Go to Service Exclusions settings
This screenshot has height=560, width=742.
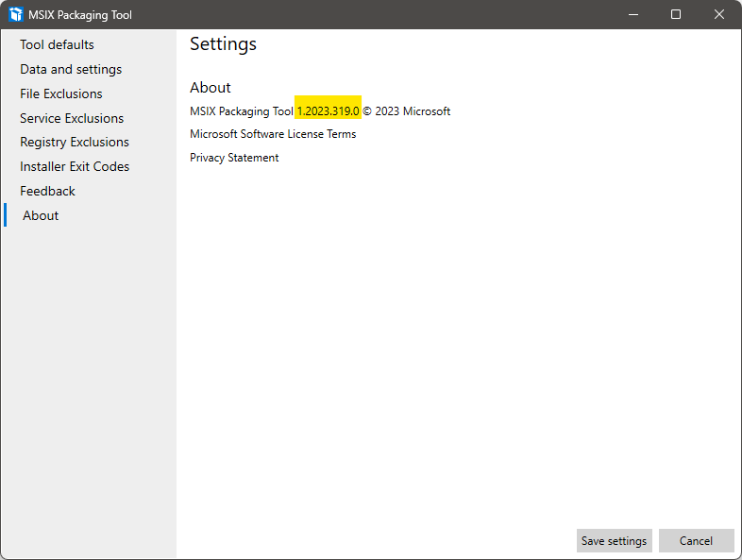pyautogui.click(x=72, y=118)
